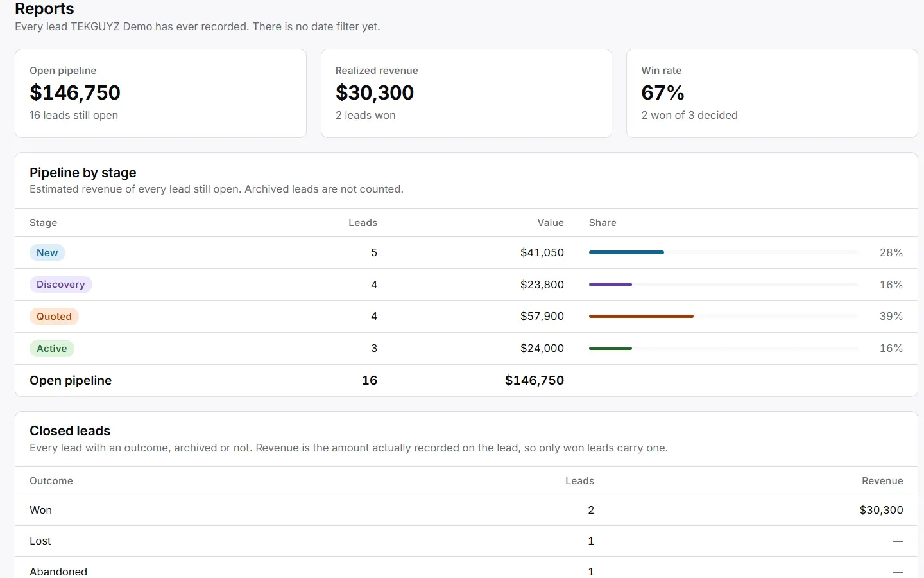The height and width of the screenshot is (578, 924).
Task: Click the lead count 3 in Active row
Action: coord(374,349)
